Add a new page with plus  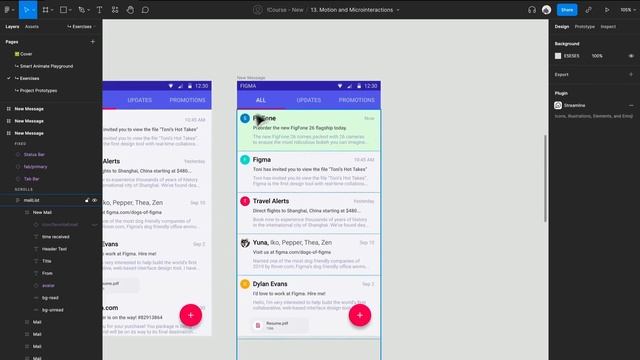point(93,42)
